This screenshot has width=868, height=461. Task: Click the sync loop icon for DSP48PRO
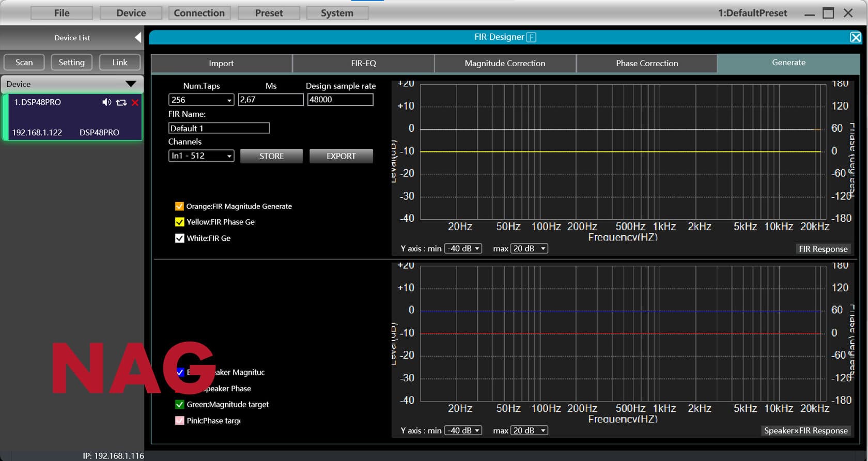tap(121, 102)
